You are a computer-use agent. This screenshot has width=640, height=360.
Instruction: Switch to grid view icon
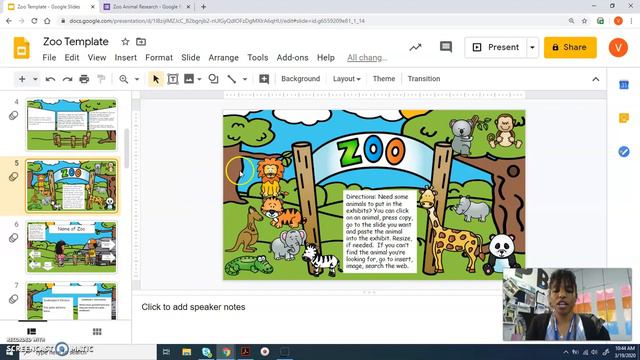click(x=97, y=331)
